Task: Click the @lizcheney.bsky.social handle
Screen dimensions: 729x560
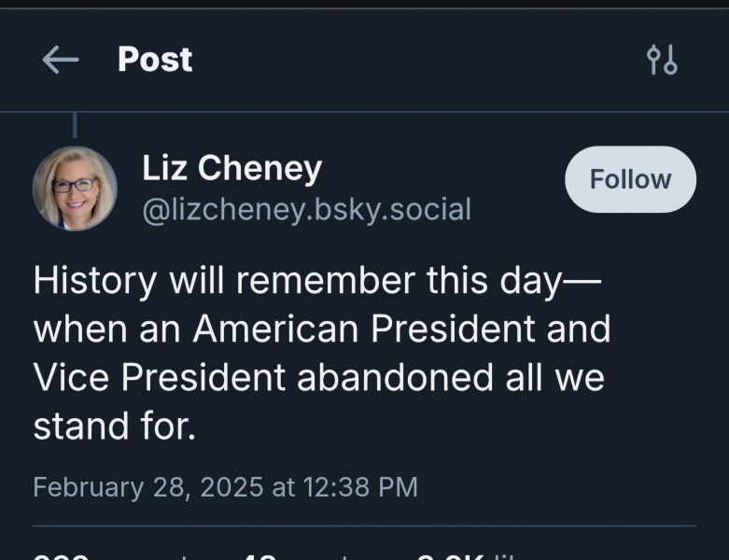Action: (306, 209)
